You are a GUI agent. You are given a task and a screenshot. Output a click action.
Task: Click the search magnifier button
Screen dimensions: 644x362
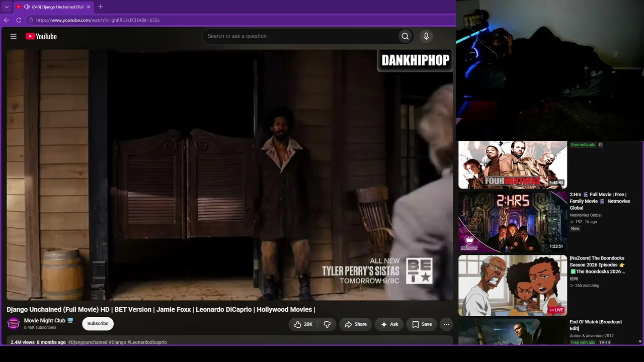pos(405,36)
